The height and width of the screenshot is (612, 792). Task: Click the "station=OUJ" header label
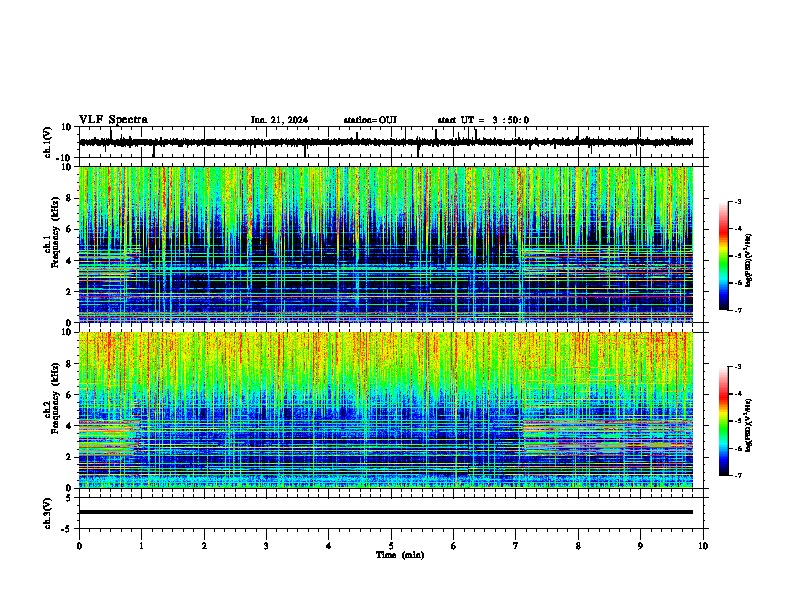coord(370,120)
